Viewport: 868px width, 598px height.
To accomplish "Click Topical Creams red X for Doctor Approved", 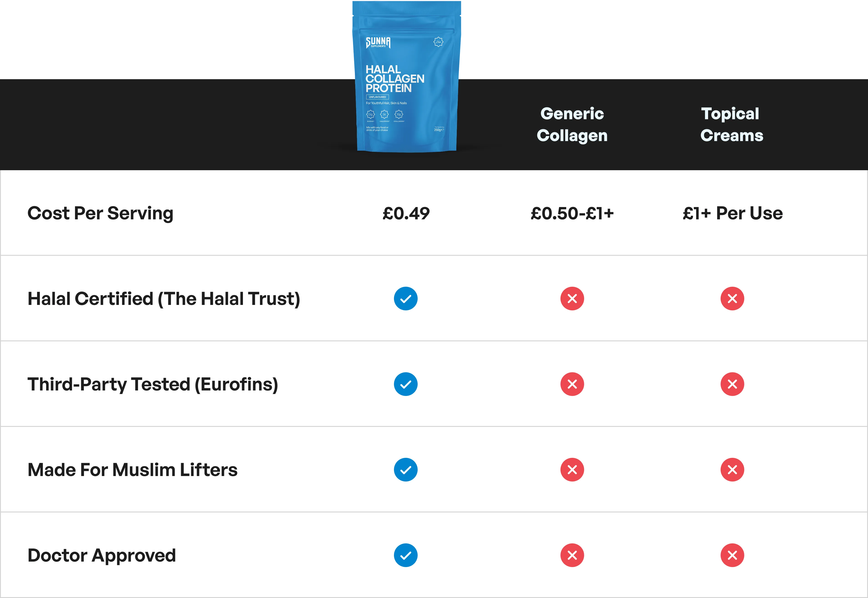I will coord(732,555).
